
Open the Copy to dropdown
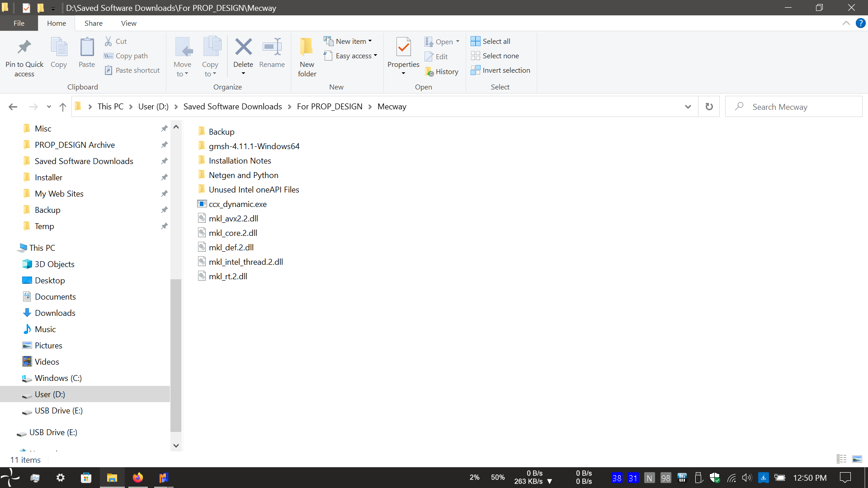click(210, 57)
